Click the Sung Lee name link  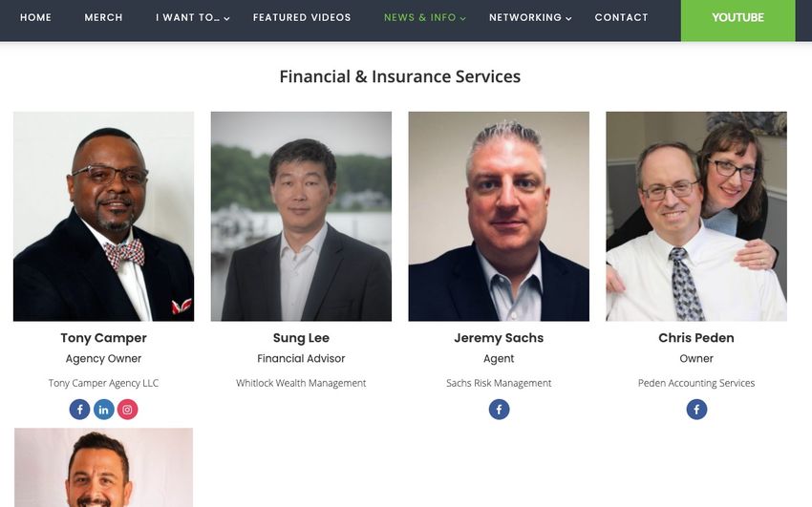coord(301,338)
